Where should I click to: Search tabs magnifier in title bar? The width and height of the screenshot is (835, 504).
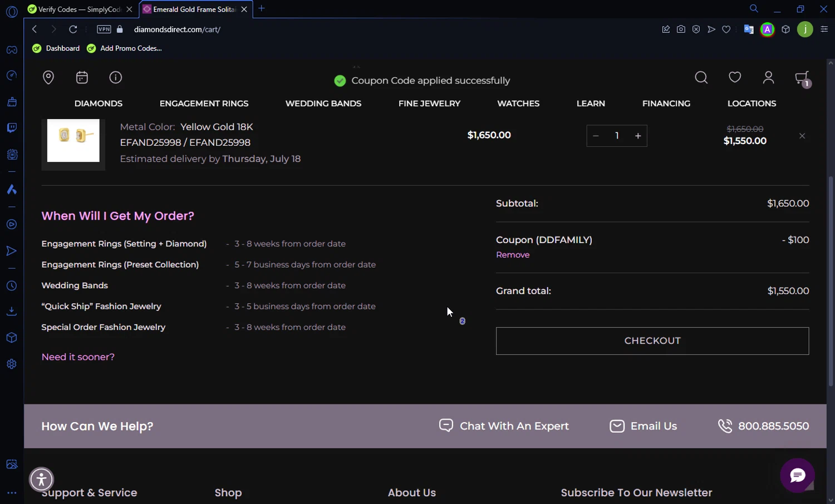[x=754, y=8]
